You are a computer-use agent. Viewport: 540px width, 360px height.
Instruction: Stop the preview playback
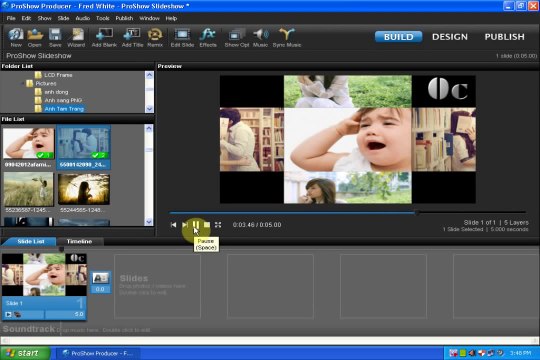coord(207,225)
